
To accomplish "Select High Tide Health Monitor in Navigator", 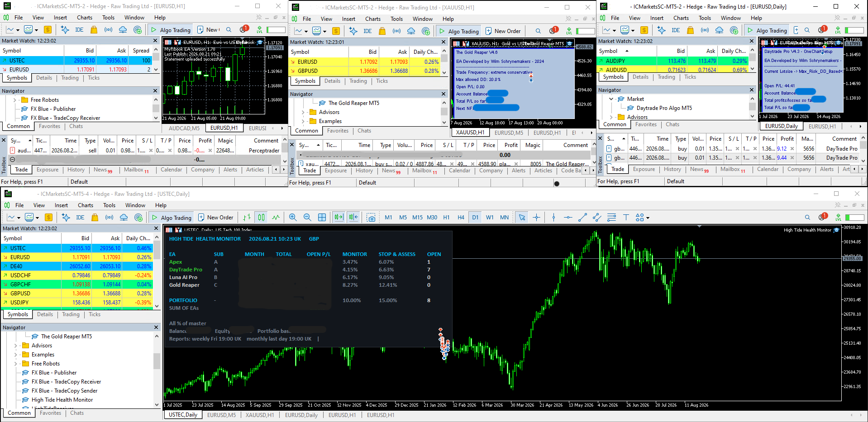I will click(x=62, y=400).
